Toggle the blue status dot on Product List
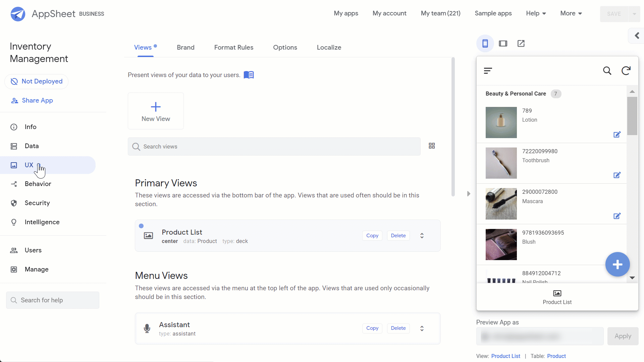The width and height of the screenshot is (644, 362). (141, 226)
